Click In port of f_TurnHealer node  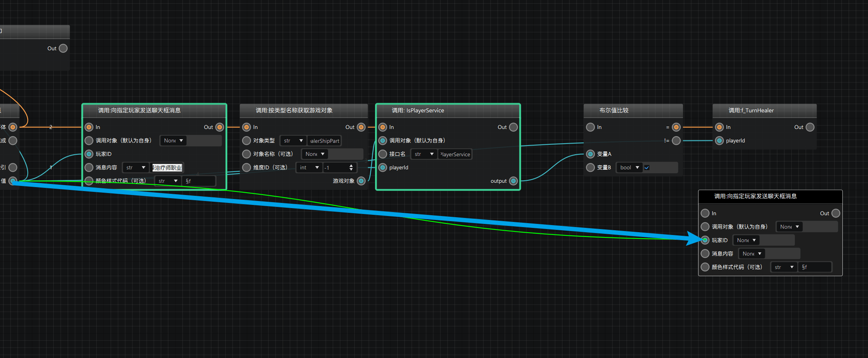click(719, 127)
